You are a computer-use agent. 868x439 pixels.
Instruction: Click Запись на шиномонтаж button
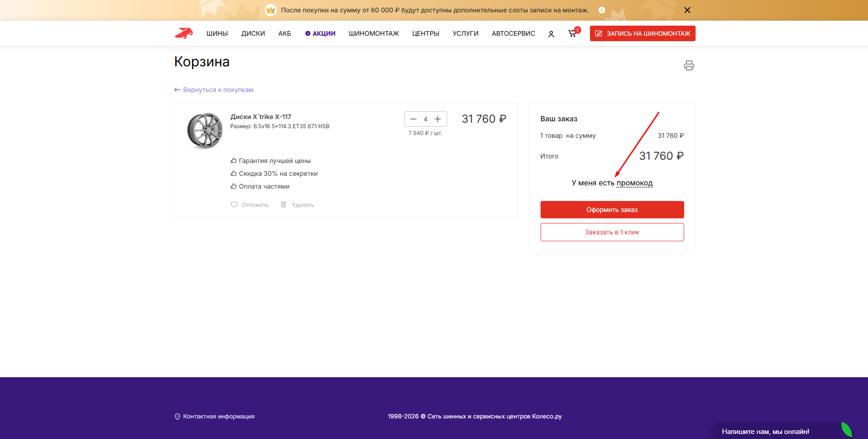pyautogui.click(x=643, y=33)
